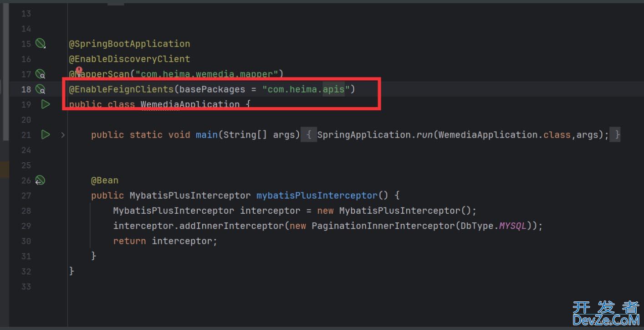Click the Bean gutter icon on line 26
This screenshot has width=644, height=330.
tap(40, 180)
